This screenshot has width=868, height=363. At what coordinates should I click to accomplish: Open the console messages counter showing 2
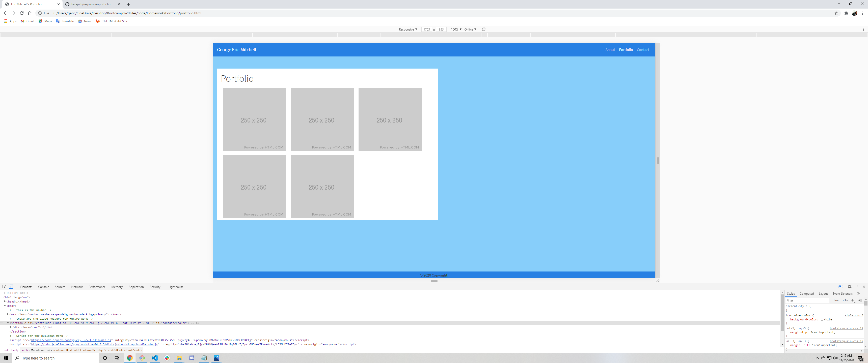tap(841, 287)
